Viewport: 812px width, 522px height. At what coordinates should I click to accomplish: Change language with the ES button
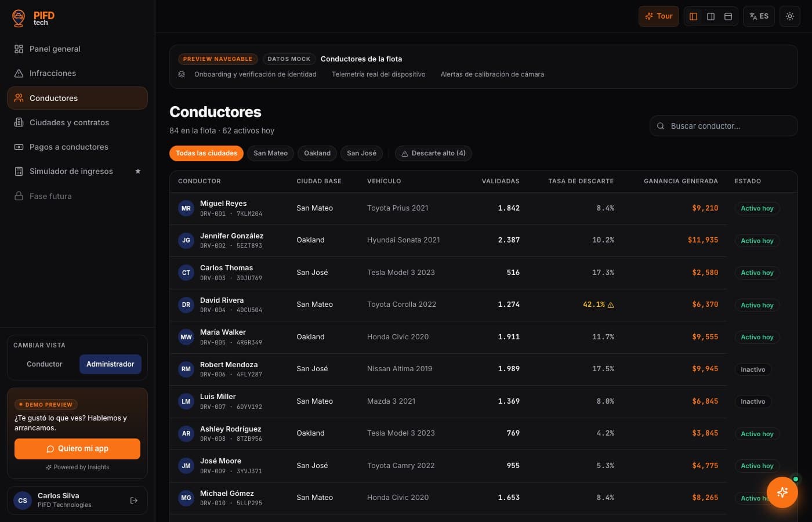(759, 16)
